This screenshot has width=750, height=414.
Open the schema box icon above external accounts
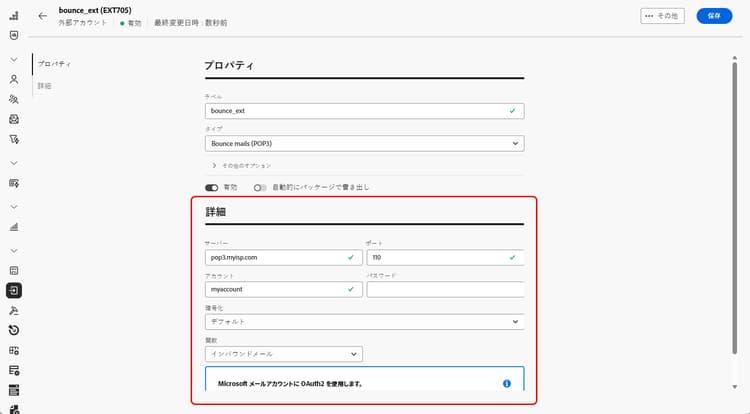(14, 271)
